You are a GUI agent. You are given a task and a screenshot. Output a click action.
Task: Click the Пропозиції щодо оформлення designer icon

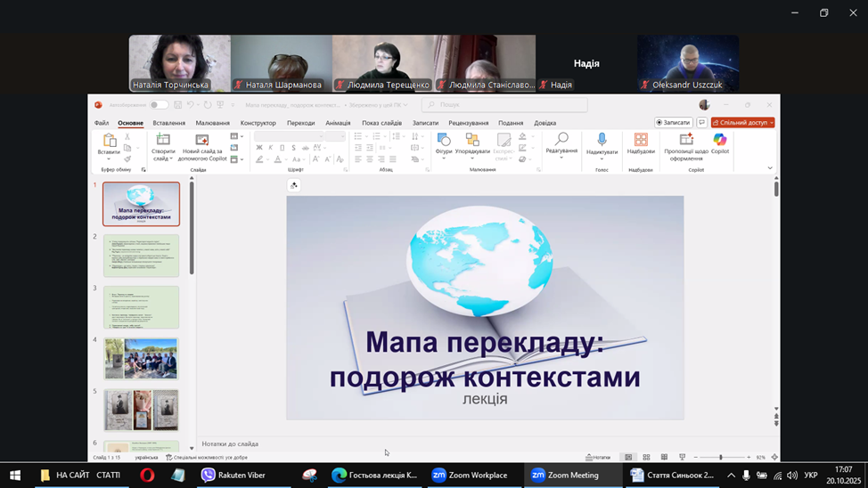pyautogui.click(x=685, y=141)
